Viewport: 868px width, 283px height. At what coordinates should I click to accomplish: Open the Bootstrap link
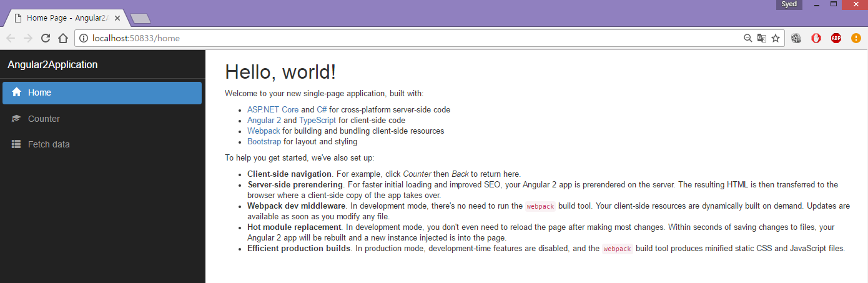[264, 142]
